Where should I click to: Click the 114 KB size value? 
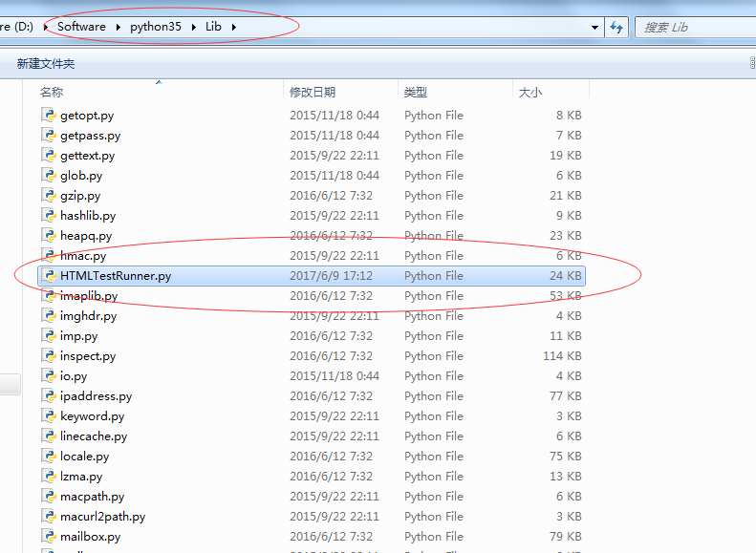pyautogui.click(x=562, y=356)
